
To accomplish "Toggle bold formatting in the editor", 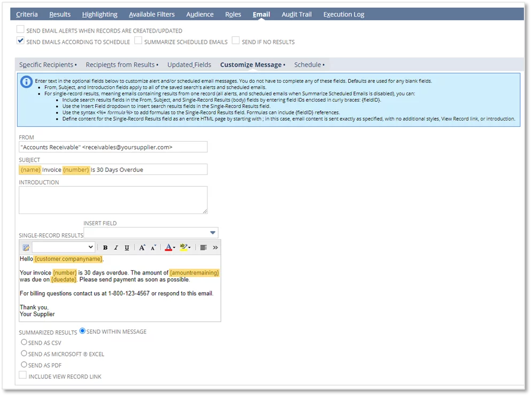I will coord(105,248).
